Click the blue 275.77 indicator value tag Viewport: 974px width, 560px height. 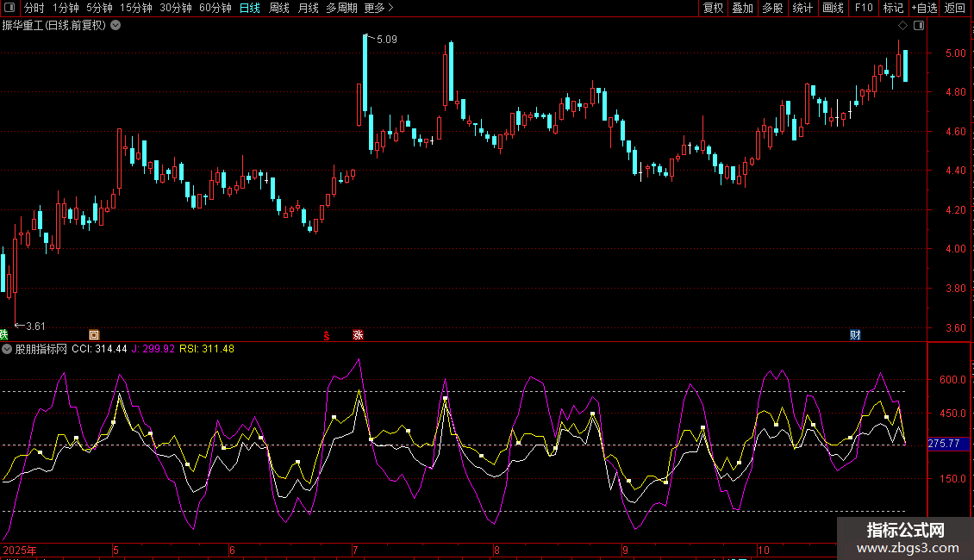click(x=945, y=444)
